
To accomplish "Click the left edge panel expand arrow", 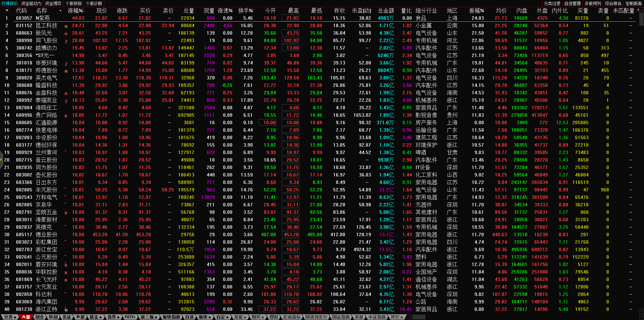I will click(1, 159).
